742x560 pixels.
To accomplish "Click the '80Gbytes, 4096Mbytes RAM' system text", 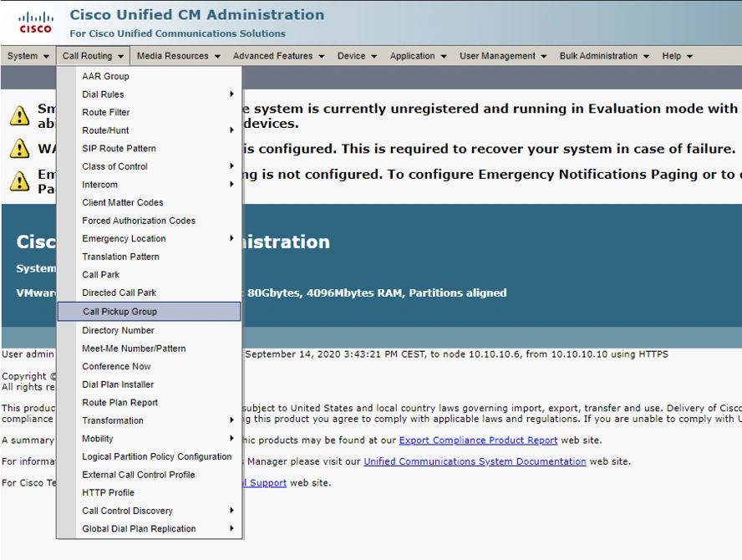I will pos(325,293).
